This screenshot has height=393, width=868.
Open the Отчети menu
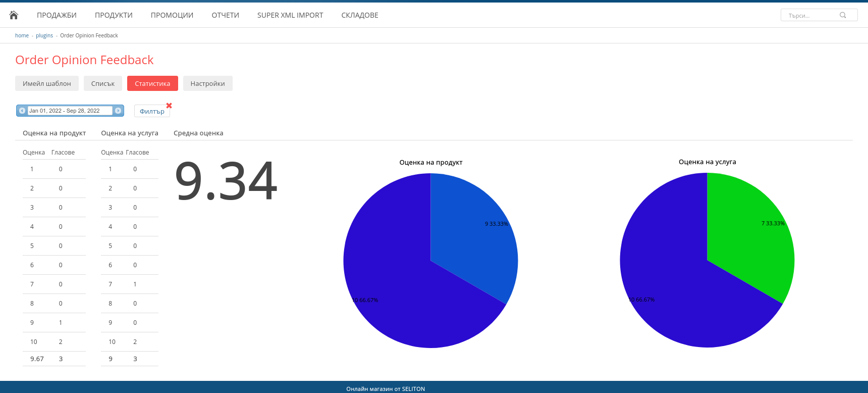(x=226, y=15)
